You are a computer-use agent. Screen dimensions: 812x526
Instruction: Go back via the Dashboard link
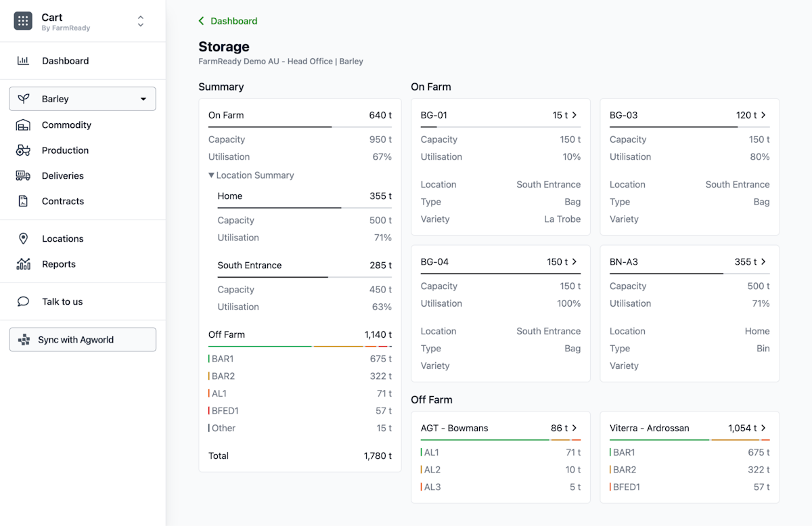coord(228,21)
